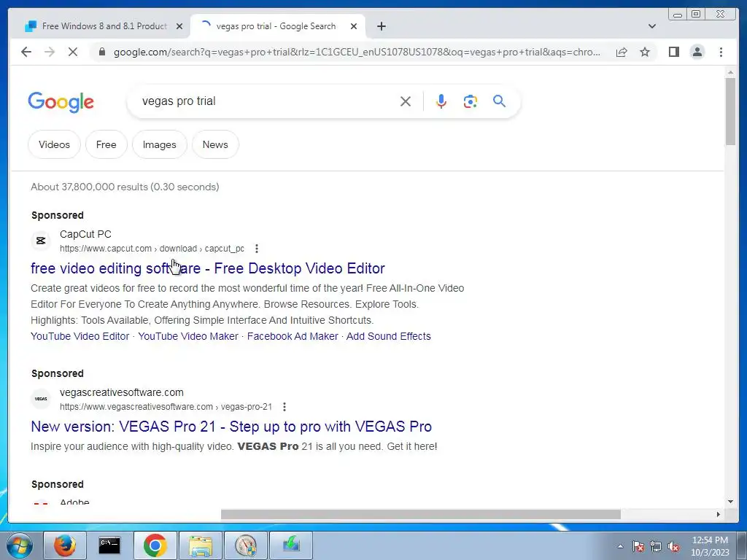Bookmark this page with the star
This screenshot has height=560, width=747.
[x=645, y=52]
